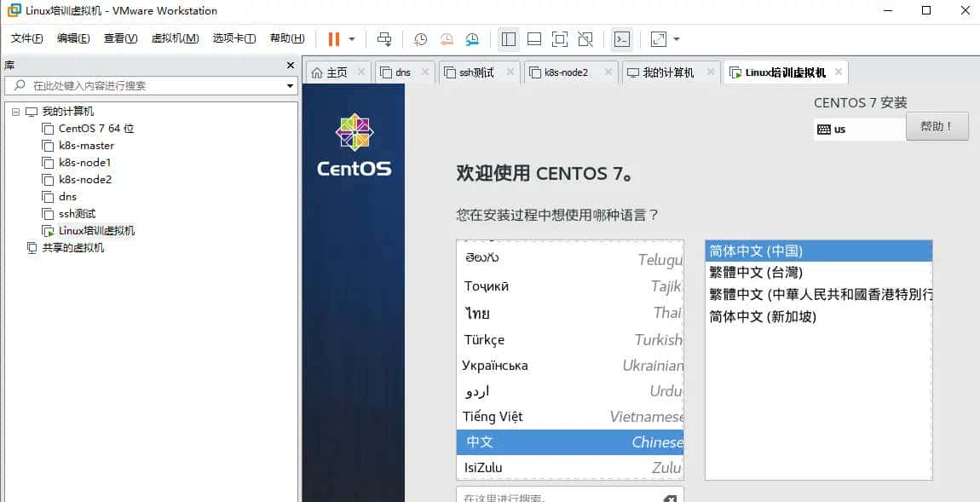Open the library search history dropdown

[290, 85]
